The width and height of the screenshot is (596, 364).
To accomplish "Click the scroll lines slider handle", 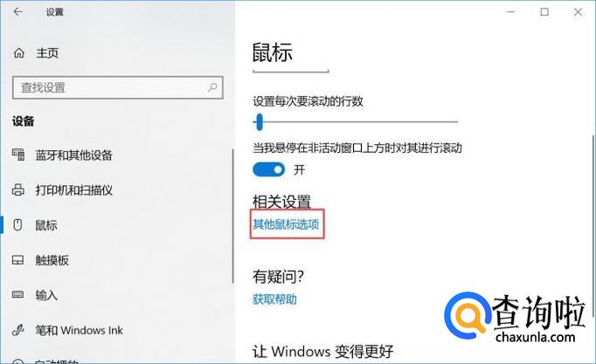I will pyautogui.click(x=260, y=122).
